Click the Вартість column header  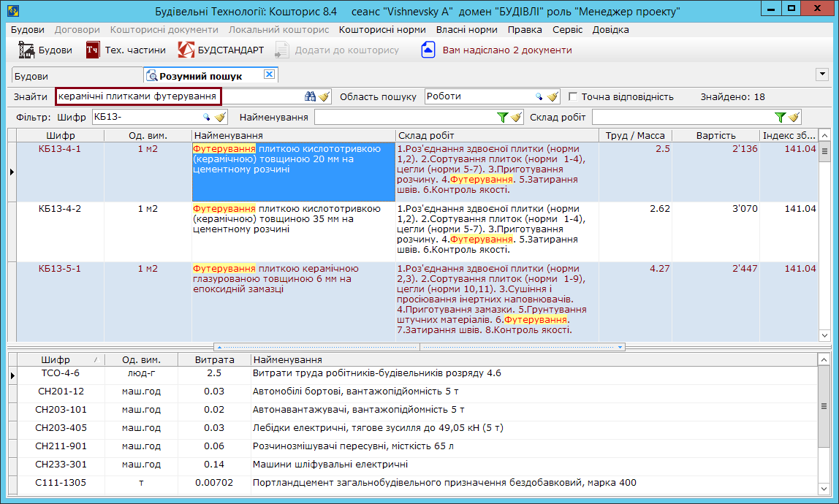(715, 135)
